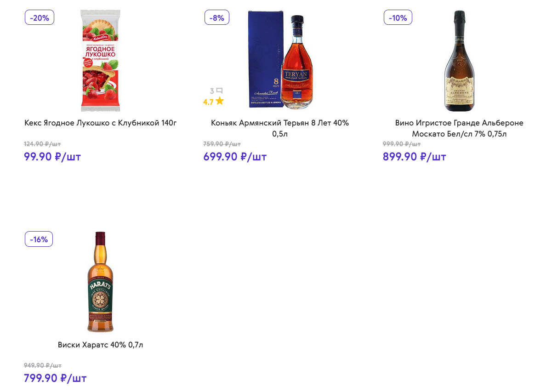Click the -16% discount badge
Viewport: 552px width, 392px height.
39,239
